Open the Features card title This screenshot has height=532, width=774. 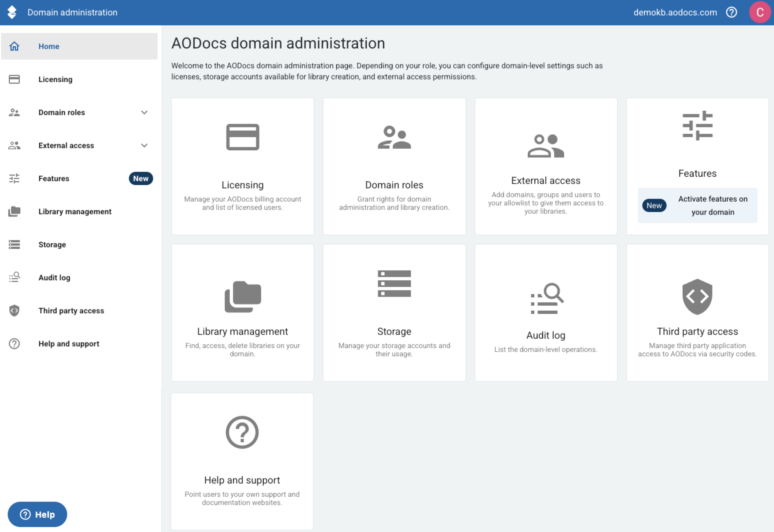pyautogui.click(x=697, y=173)
